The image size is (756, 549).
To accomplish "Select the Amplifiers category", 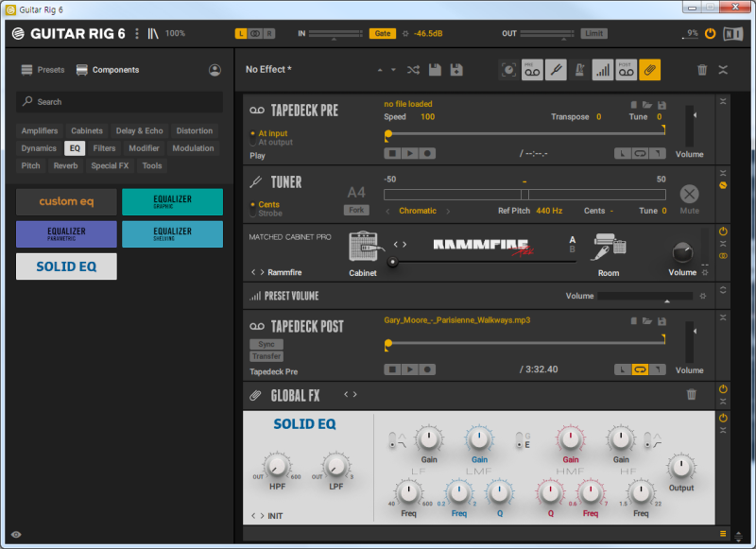I will (x=40, y=130).
